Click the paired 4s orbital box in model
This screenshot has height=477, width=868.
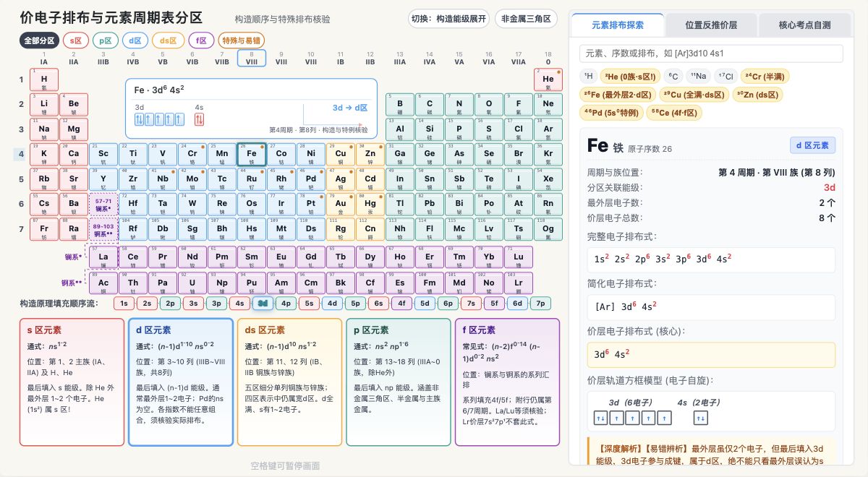699,418
